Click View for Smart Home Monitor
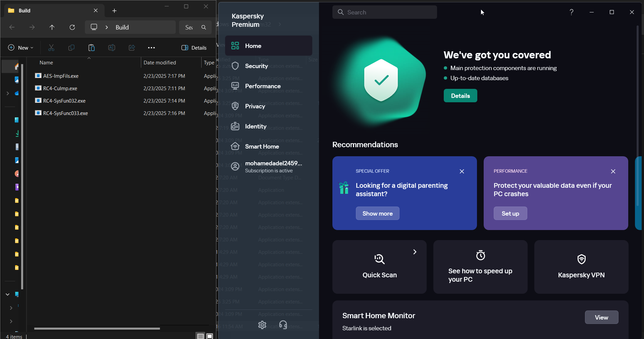Image resolution: width=644 pixels, height=339 pixels. 602,317
